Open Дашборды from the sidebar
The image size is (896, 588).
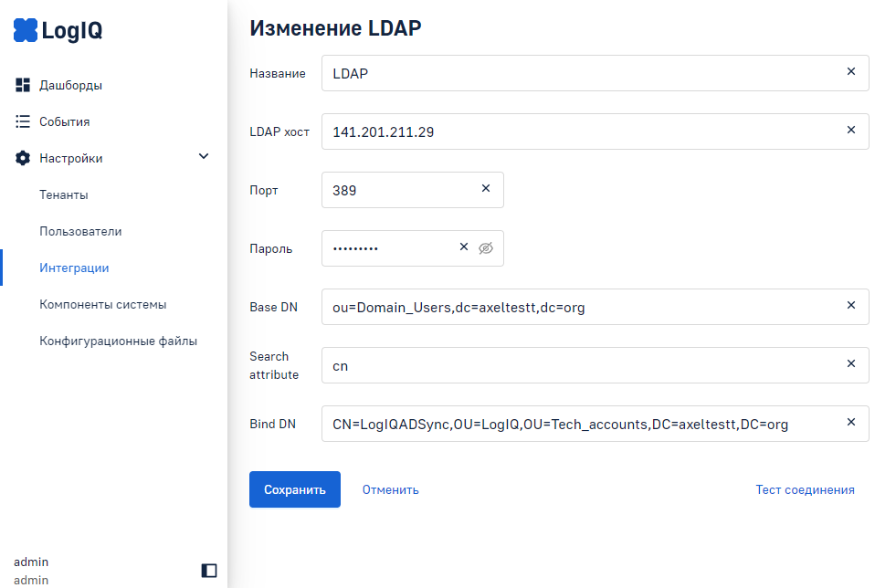(x=70, y=86)
